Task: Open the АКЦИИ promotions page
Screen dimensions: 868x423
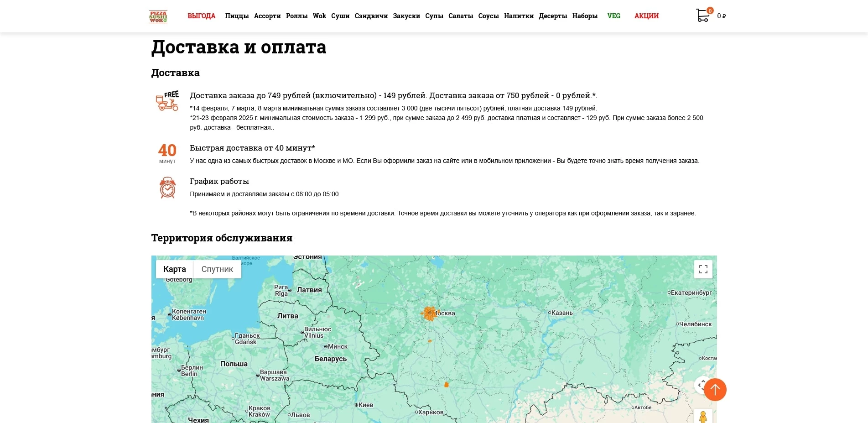Action: pyautogui.click(x=646, y=16)
